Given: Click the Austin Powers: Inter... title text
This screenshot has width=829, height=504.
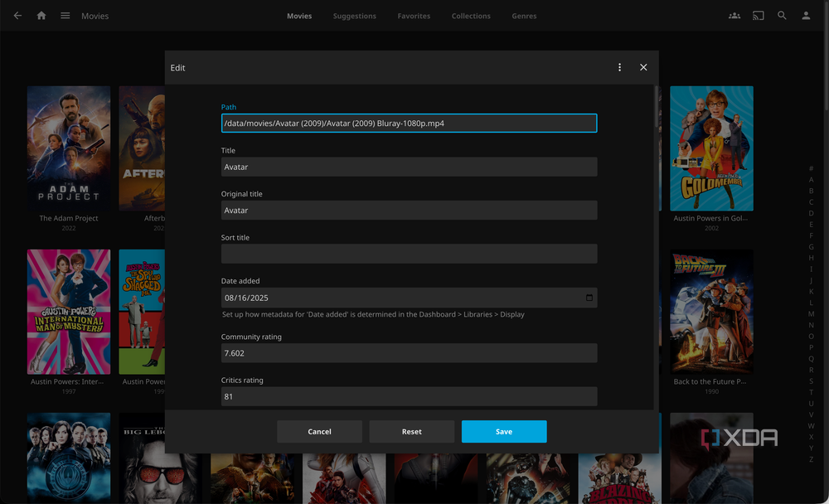Looking at the screenshot, I should click(x=67, y=381).
